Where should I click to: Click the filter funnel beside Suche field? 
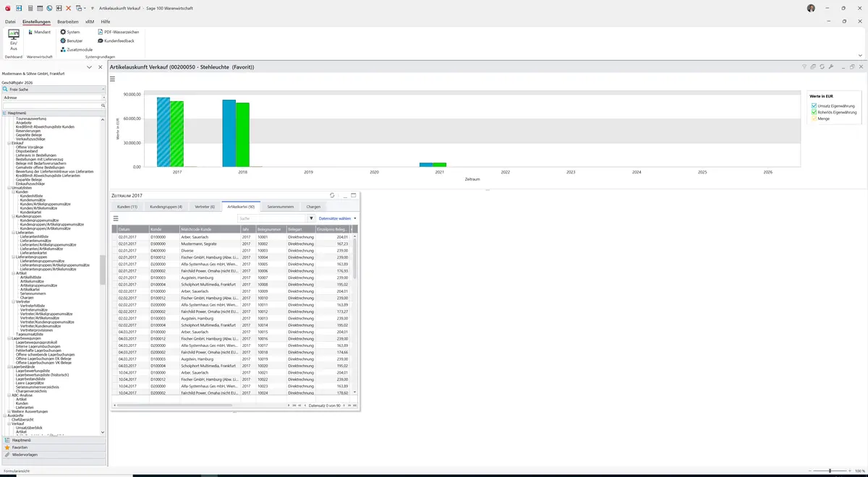(x=312, y=218)
